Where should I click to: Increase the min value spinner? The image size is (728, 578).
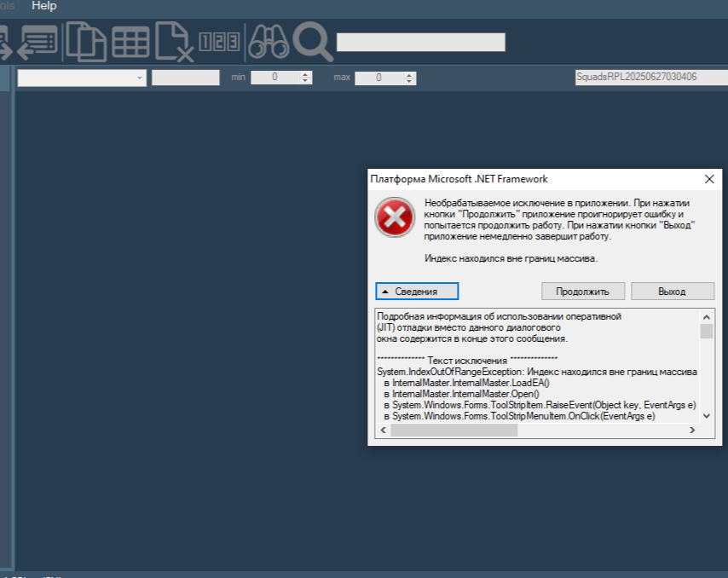click(305, 74)
